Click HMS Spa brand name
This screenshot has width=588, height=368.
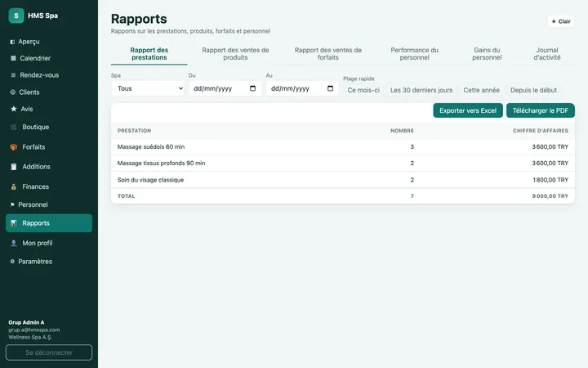(x=42, y=16)
